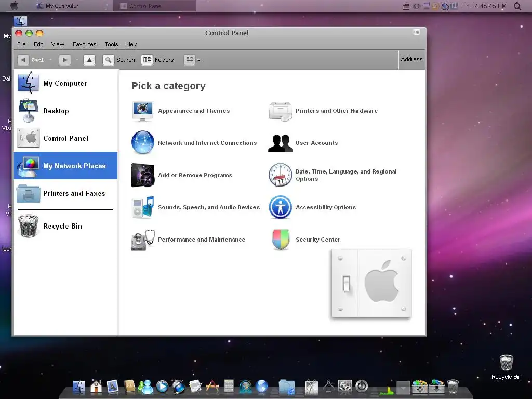Click Accessibility Options link text
This screenshot has width=532, height=399.
click(326, 207)
